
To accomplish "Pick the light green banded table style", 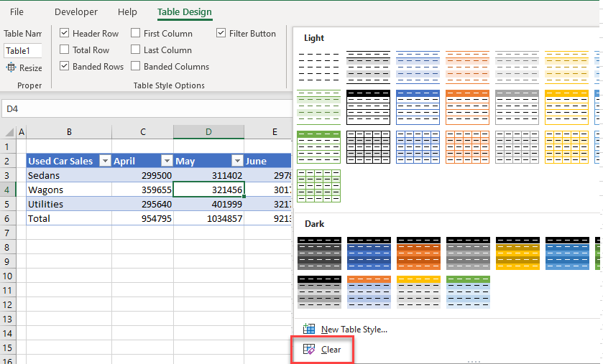I will 319,105.
